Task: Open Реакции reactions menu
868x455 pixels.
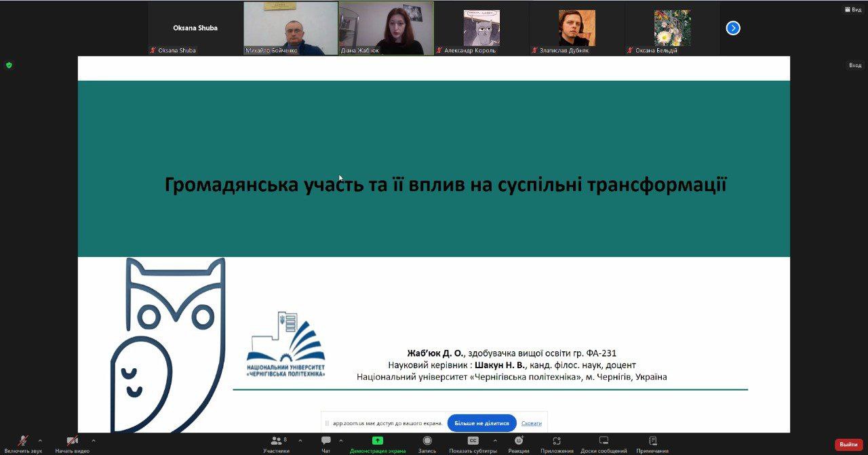Action: coord(519,441)
